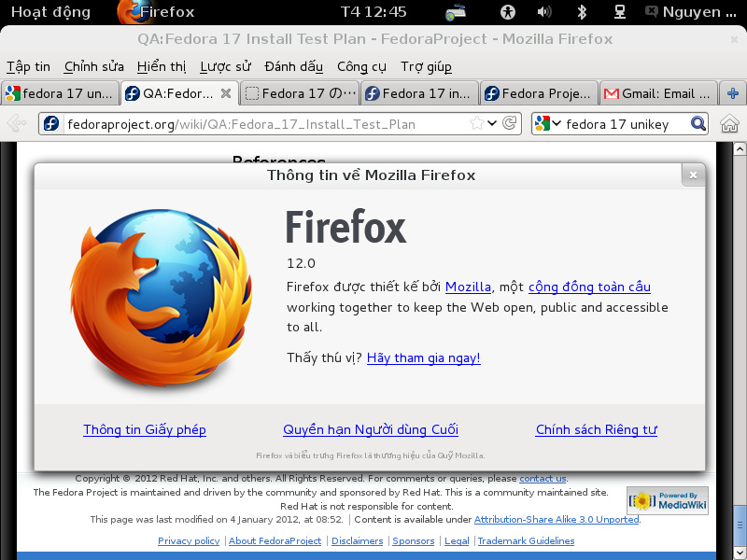
Task: Open the Legal footer link
Action: point(457,541)
